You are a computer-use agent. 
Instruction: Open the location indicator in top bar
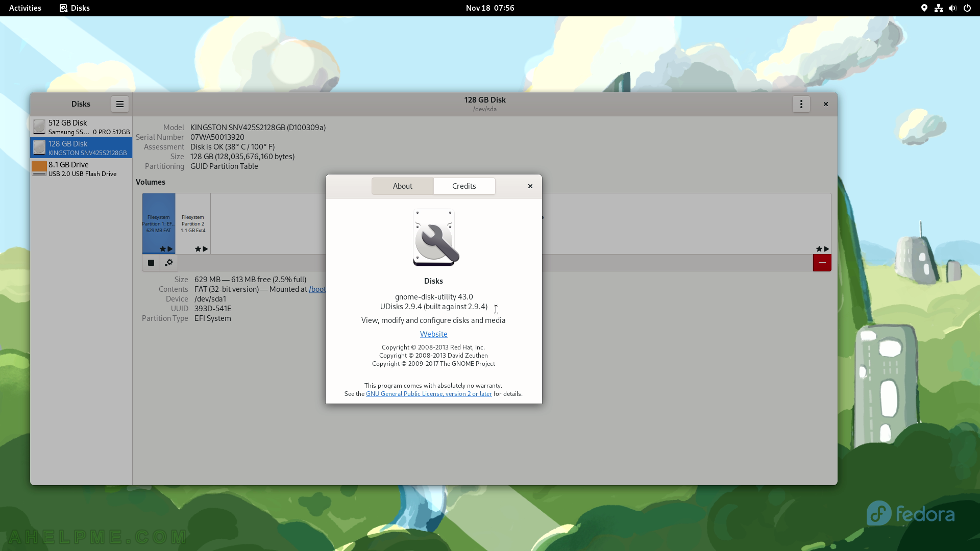click(x=924, y=8)
